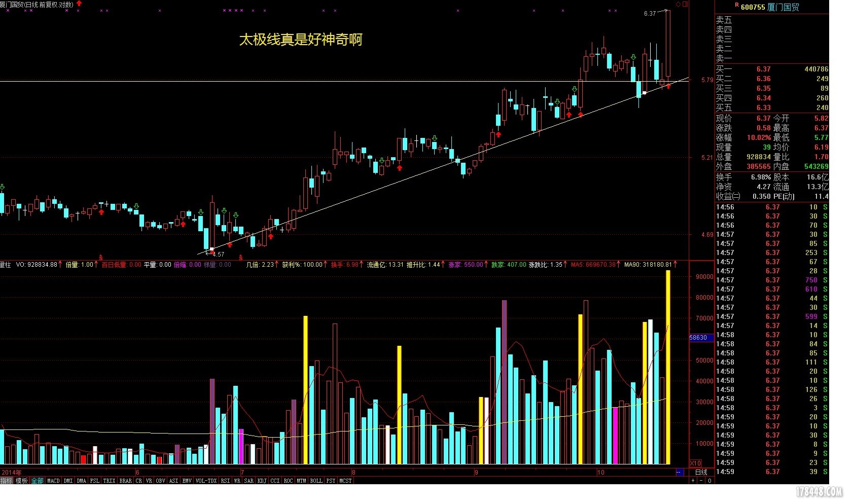Viewport: 853px width, 504px height.
Task: Switch to the 指标 tab
Action: click(7, 481)
